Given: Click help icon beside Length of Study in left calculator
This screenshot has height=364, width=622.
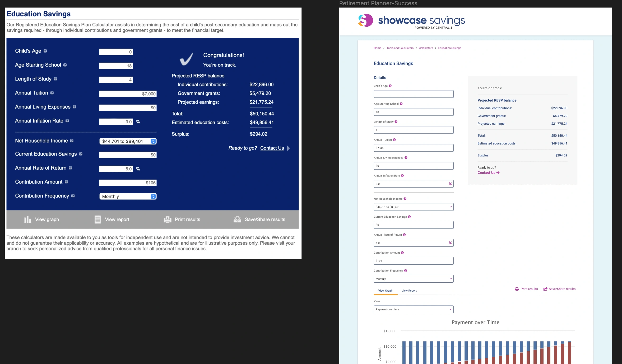Looking at the screenshot, I should click(55, 79).
